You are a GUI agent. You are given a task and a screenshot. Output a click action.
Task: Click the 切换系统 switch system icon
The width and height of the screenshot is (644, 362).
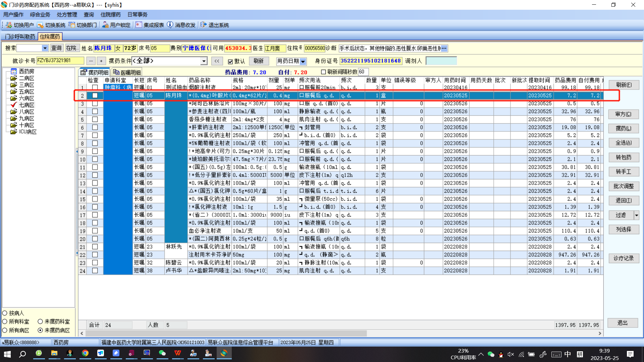coord(40,25)
